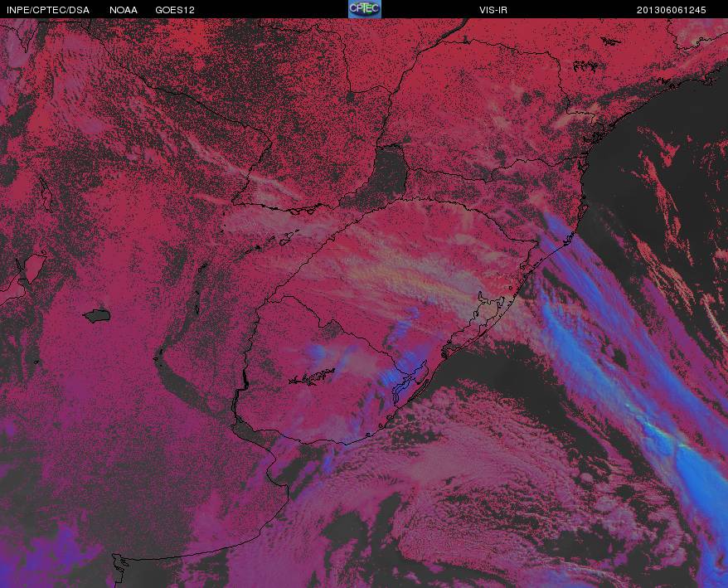Click the VIS-IR channel label
The width and height of the screenshot is (728, 588).
click(x=493, y=10)
